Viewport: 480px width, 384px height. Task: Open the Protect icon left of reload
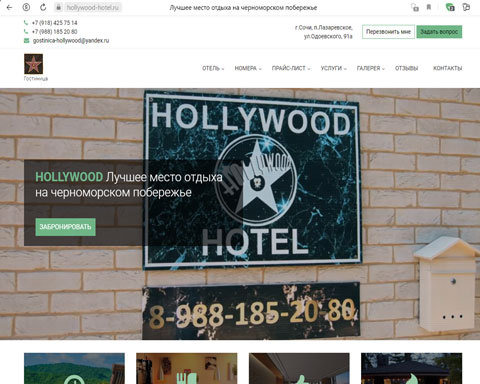(26, 7)
